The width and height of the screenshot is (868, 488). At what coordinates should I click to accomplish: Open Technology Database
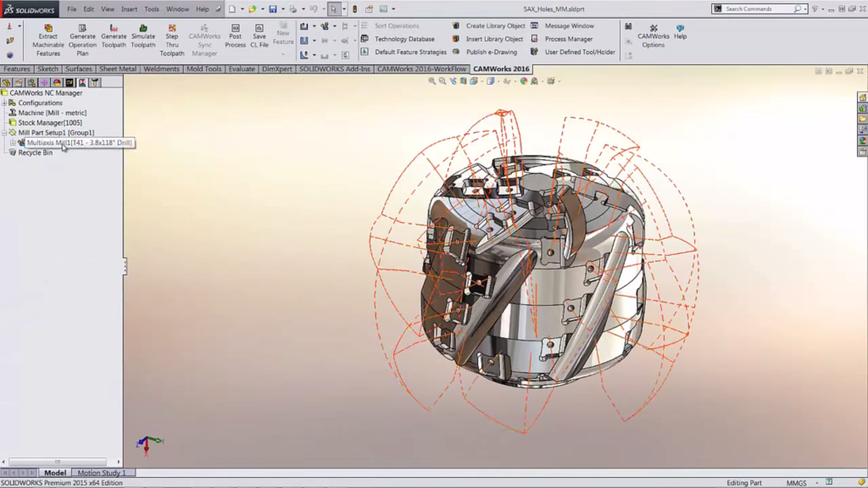tap(398, 39)
